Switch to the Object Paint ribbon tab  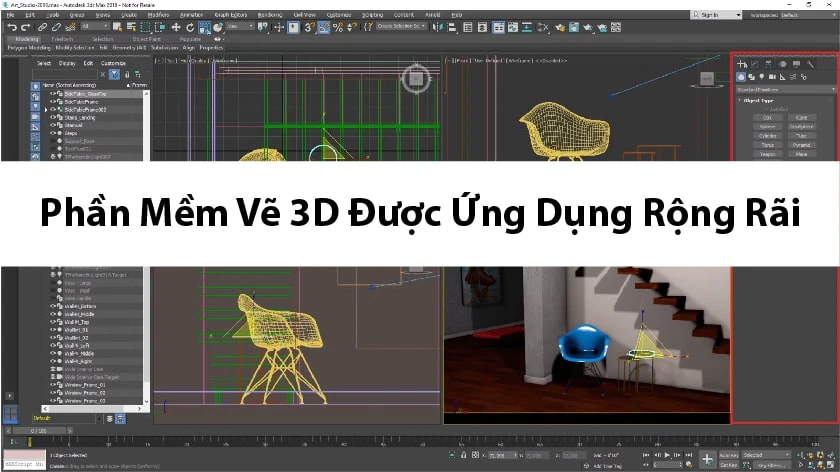click(x=146, y=39)
